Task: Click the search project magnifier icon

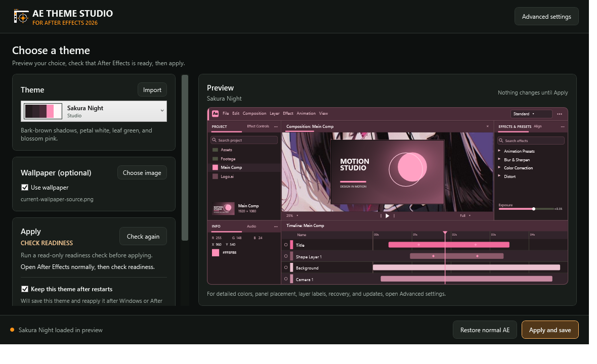Action: pyautogui.click(x=215, y=140)
